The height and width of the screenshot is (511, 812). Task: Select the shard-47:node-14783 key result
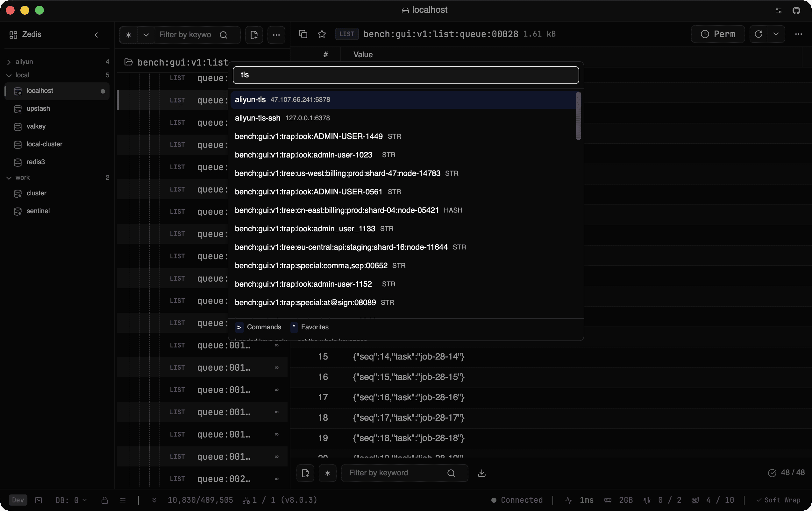coord(403,173)
